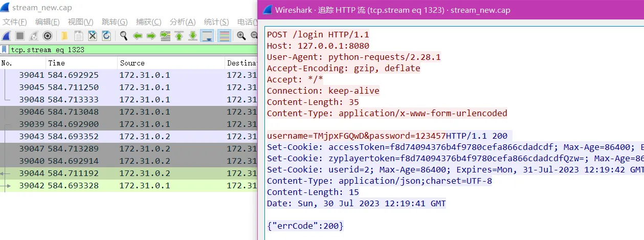
Task: Toggle packet list colorization
Action: [x=224, y=36]
